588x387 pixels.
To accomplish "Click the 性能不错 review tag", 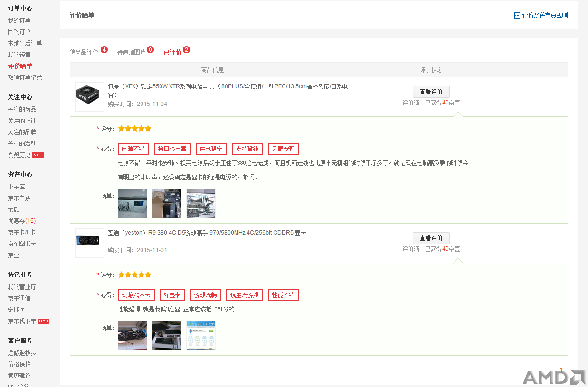I will pos(284,295).
